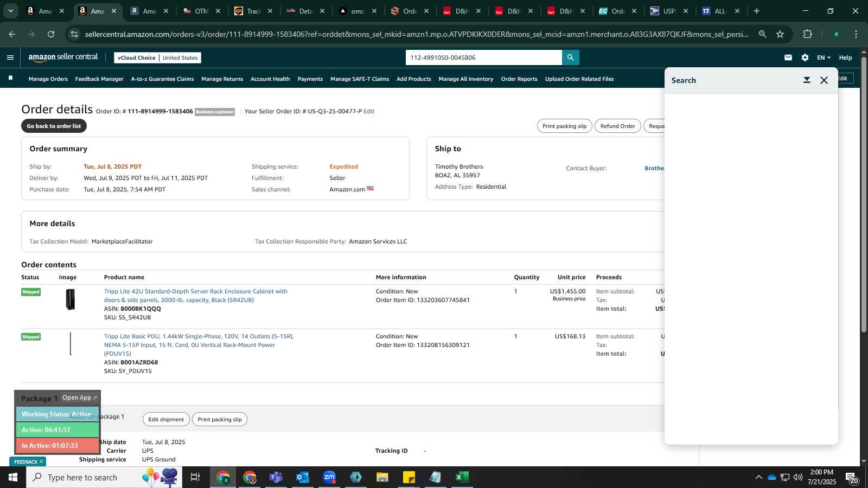
Task: Close the FEEDBACK tag
Action: click(41, 462)
